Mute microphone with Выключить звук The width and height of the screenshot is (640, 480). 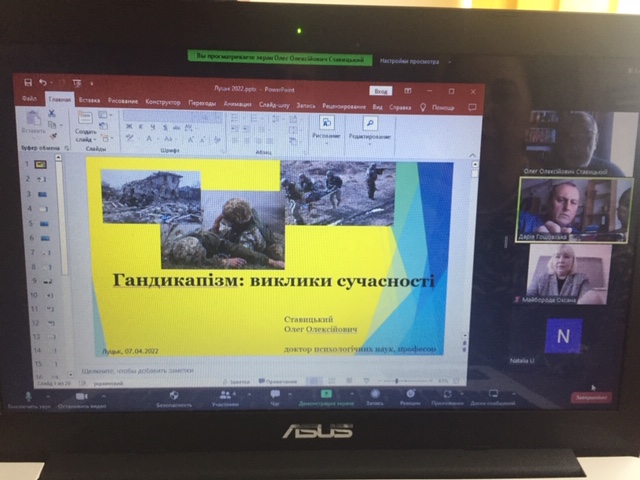pos(29,400)
